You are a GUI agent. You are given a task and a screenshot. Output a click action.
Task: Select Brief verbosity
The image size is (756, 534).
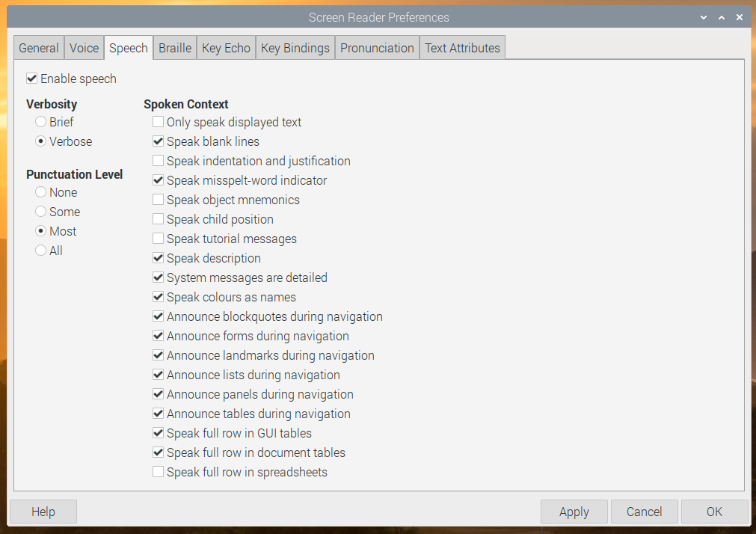click(40, 121)
